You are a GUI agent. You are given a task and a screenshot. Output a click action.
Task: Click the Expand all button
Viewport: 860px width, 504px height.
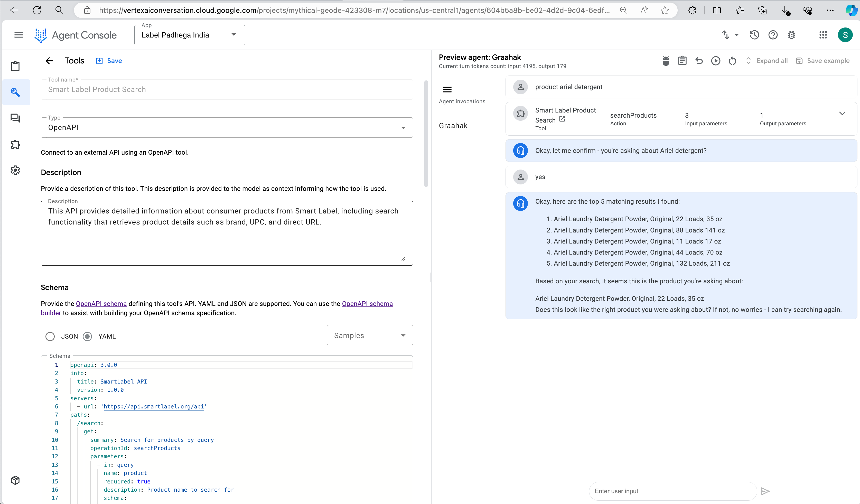tap(767, 61)
